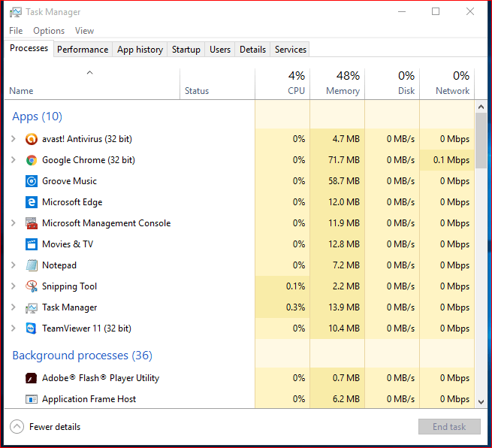Open the Options menu
The image size is (492, 448).
(x=49, y=31)
